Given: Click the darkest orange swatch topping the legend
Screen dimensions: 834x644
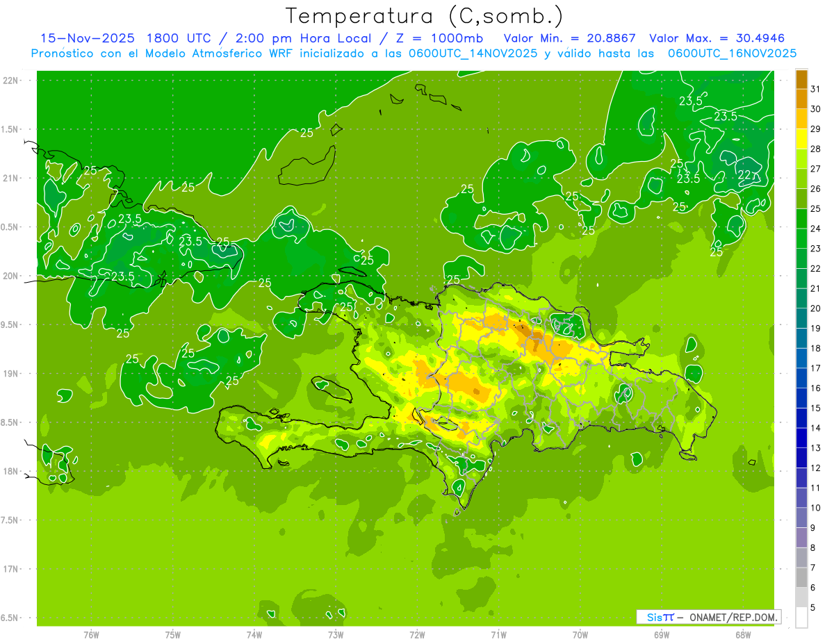Looking at the screenshot, I should (801, 79).
